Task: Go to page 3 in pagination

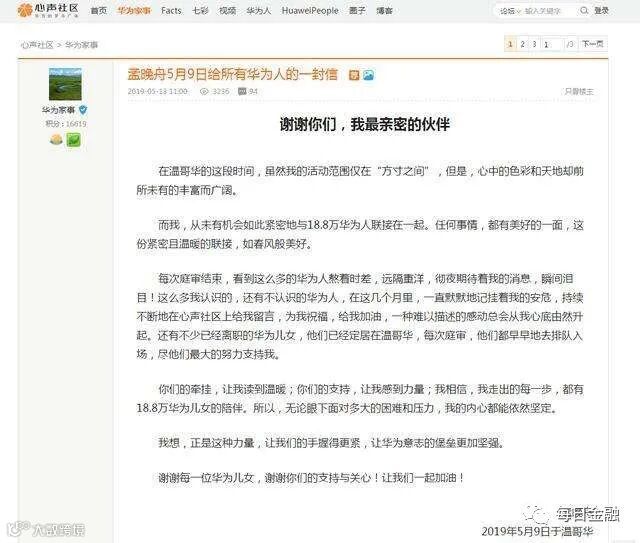Action: click(x=534, y=44)
